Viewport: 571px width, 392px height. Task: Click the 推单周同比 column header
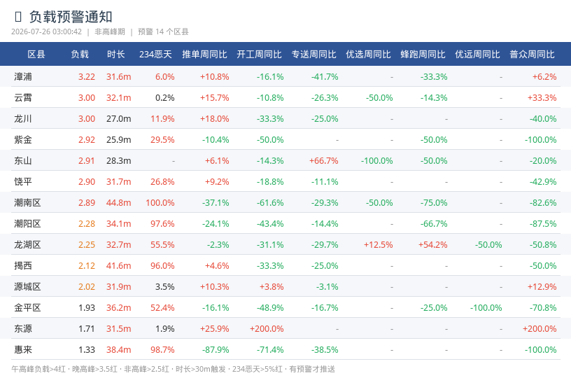204,55
